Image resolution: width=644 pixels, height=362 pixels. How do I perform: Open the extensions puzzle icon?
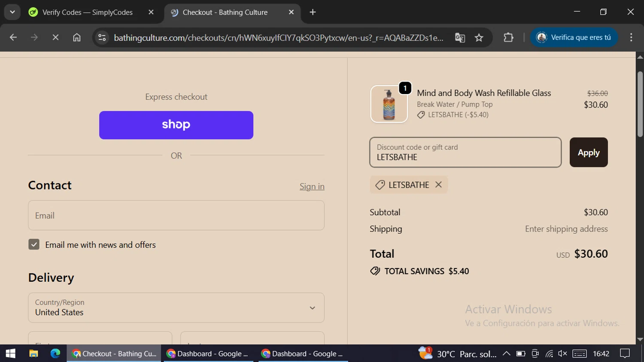point(508,38)
